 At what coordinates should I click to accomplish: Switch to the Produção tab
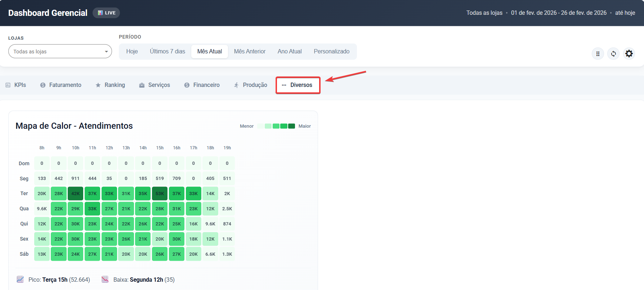(250, 85)
